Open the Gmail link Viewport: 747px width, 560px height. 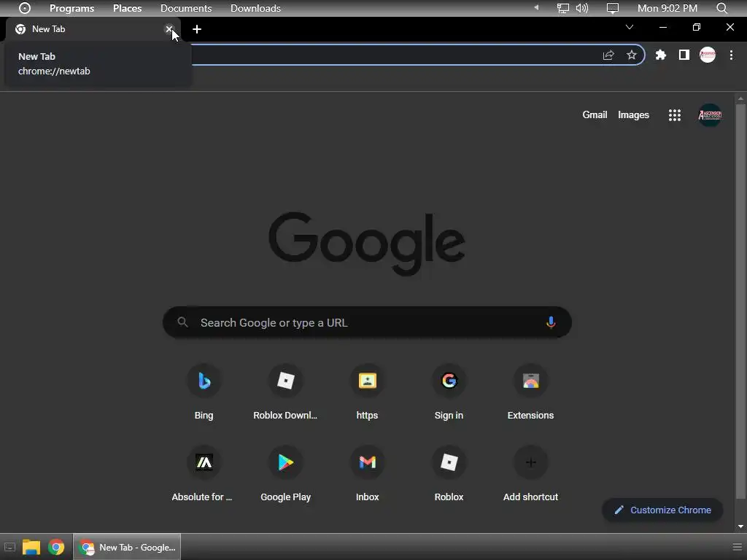pos(595,114)
